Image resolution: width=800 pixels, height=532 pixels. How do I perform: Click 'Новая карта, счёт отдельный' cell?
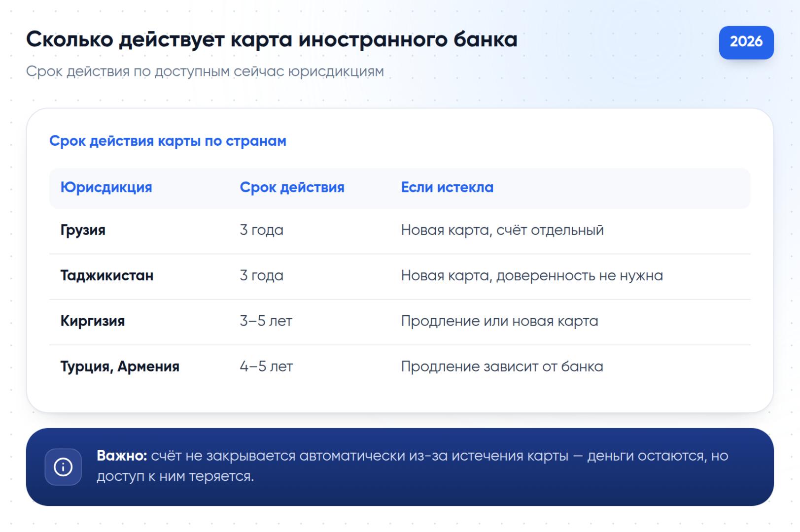502,231
